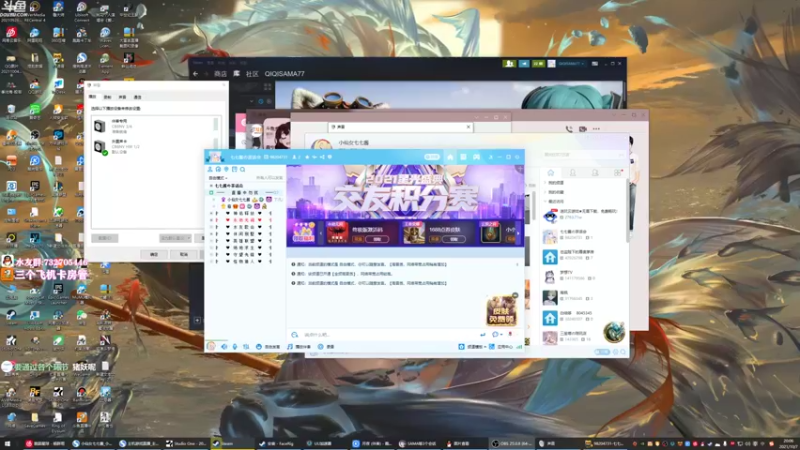
Task: Click the video call icon in the pink chat window
Action: point(583,129)
